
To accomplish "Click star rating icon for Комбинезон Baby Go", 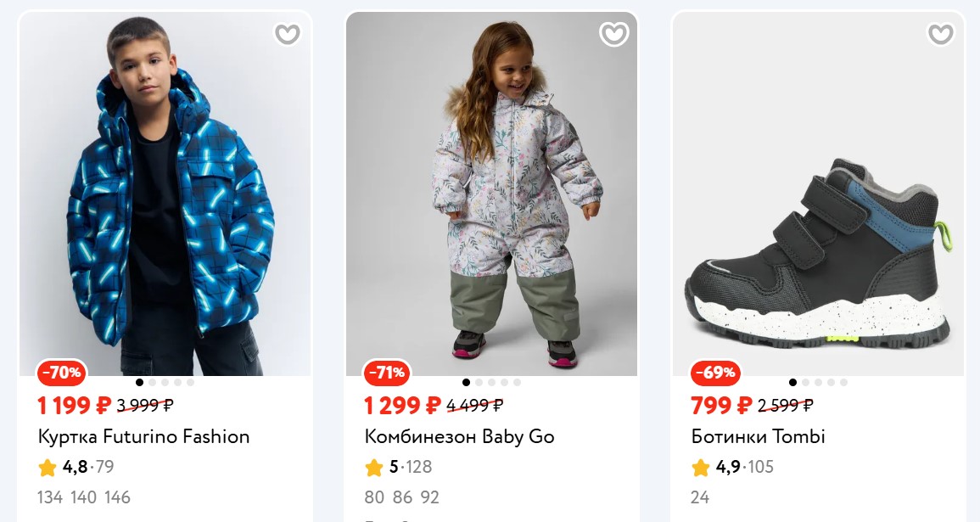I will pyautogui.click(x=374, y=467).
